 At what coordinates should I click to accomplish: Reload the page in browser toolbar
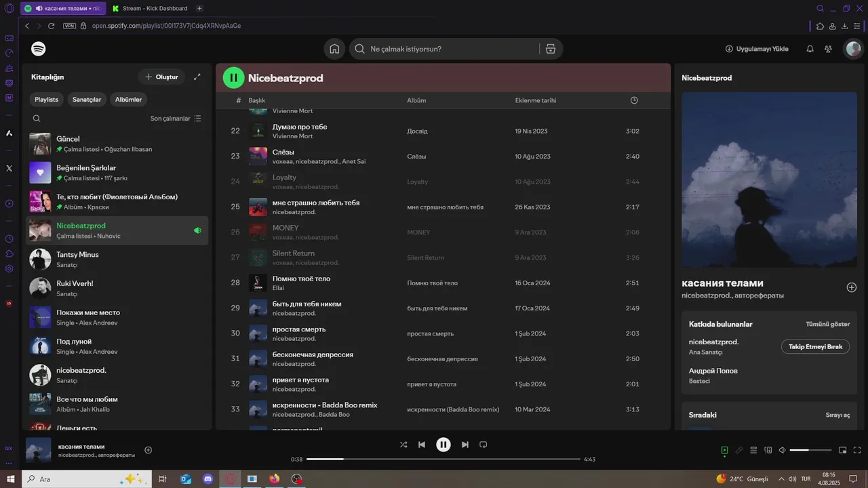coord(51,26)
